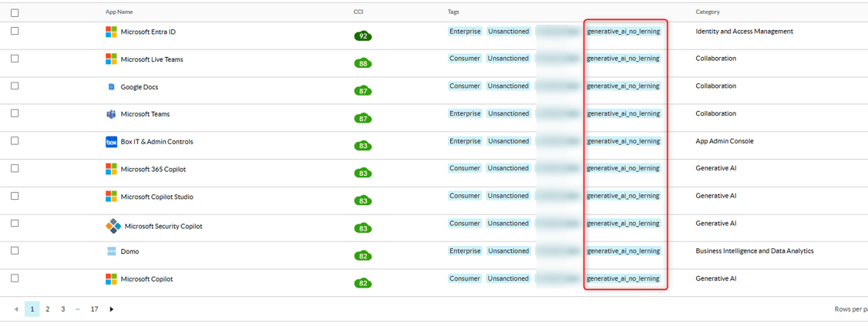Screen dimensions: 868x327
Task: Check the Box IT & Admin Controls checkbox
Action: [x=15, y=141]
